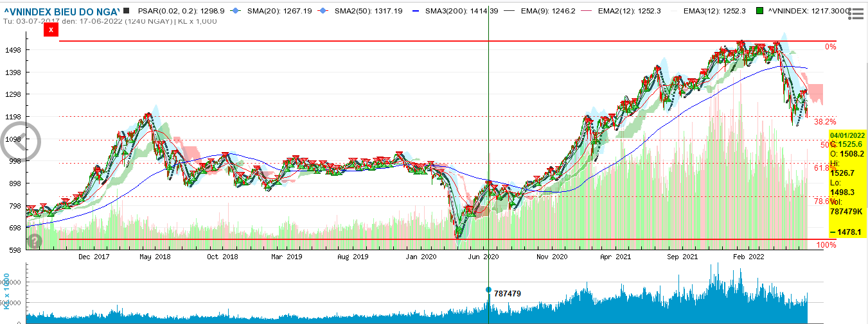This screenshot has height=324, width=868.
Task: Click the 1398 price axis label
Action: point(12,72)
